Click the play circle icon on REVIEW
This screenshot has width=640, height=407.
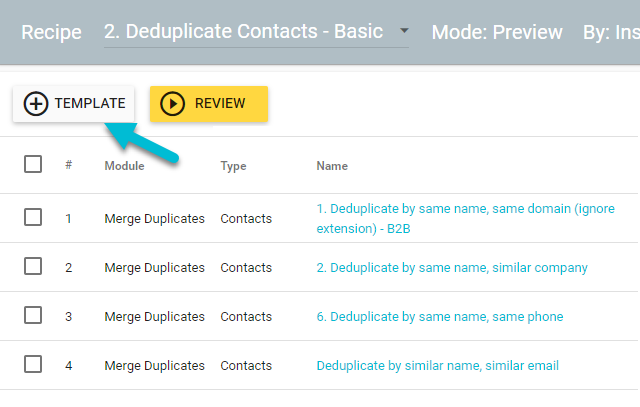pyautogui.click(x=172, y=104)
